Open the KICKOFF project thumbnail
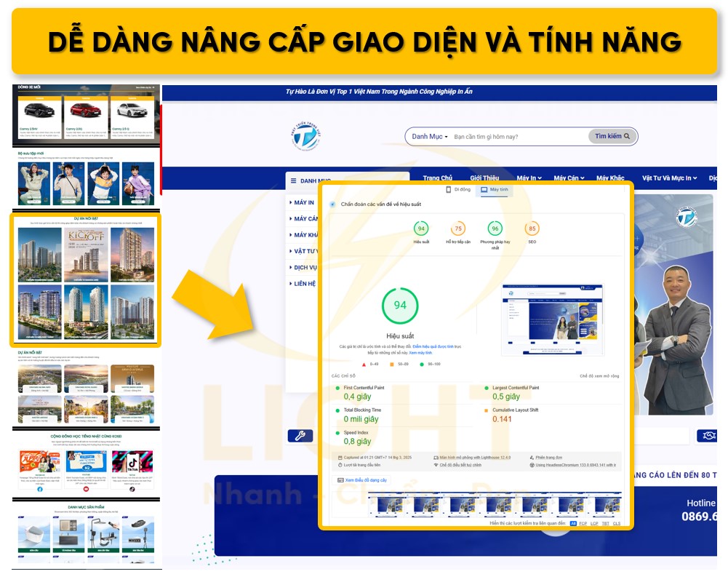Viewport: 728px width, 577px height. click(86, 255)
